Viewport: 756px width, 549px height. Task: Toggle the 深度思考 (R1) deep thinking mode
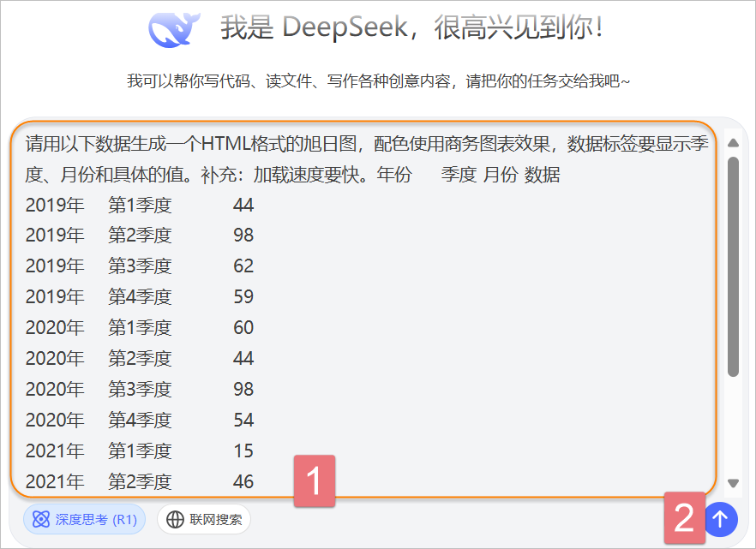tap(84, 519)
